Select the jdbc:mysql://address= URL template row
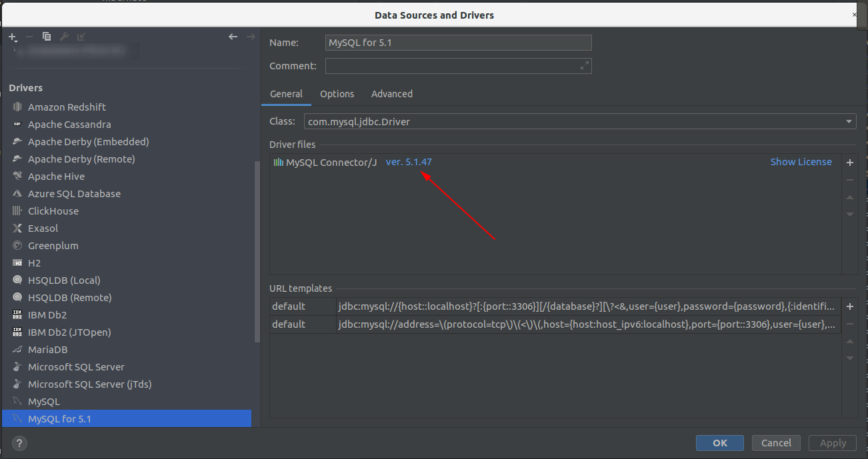Screen dimensions: 868x459 [x=555, y=324]
